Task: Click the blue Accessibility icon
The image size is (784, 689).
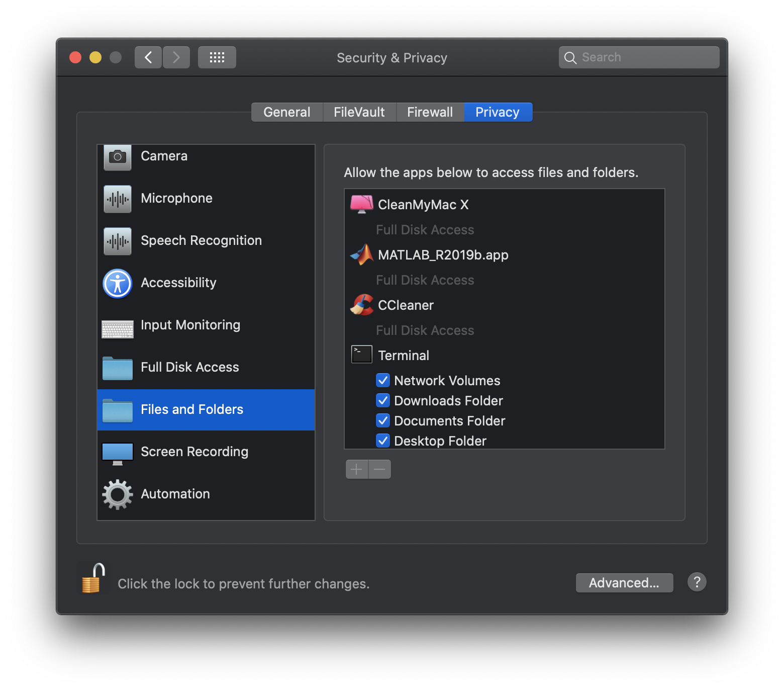Action: [x=118, y=284]
